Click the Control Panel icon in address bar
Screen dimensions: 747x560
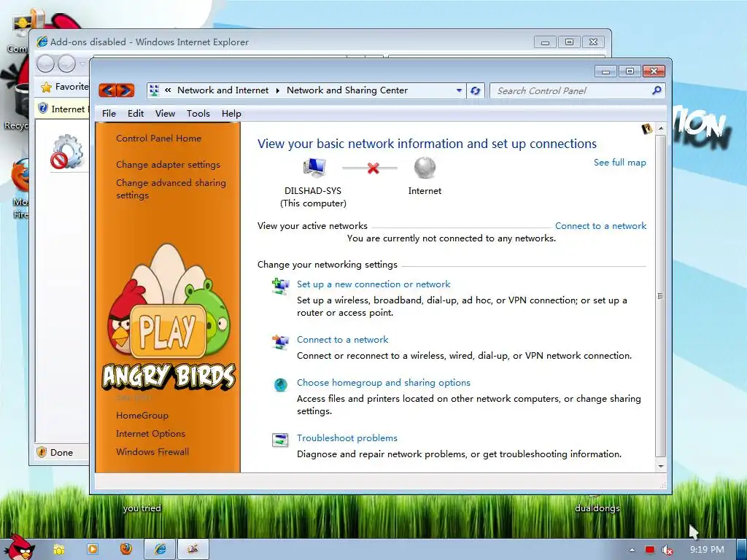click(x=154, y=90)
